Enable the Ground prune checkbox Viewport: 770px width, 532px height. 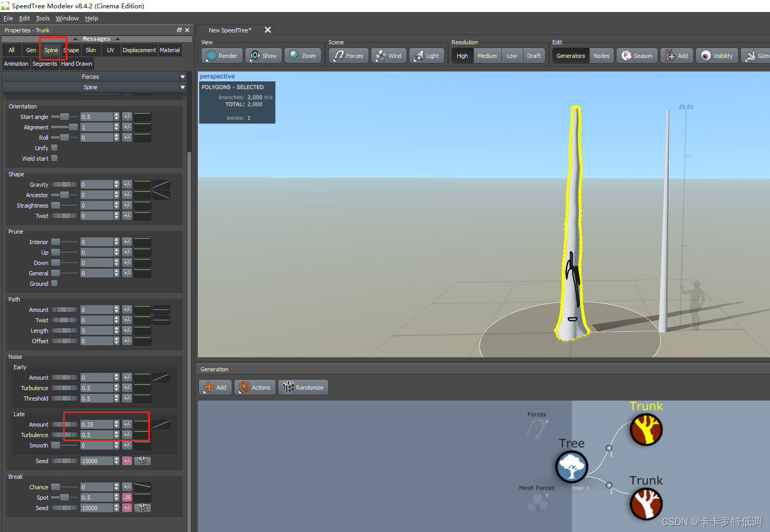click(54, 284)
